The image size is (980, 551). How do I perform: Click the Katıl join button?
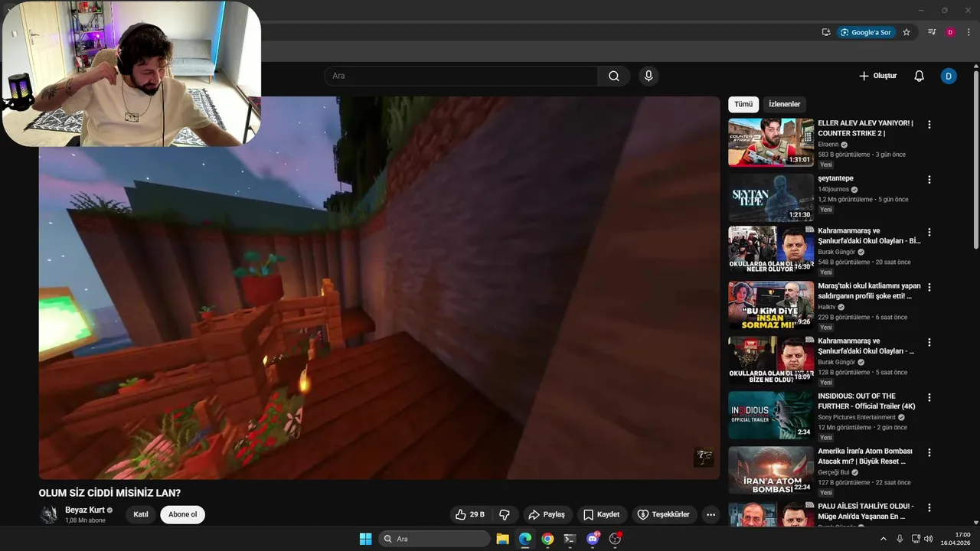pyautogui.click(x=141, y=514)
